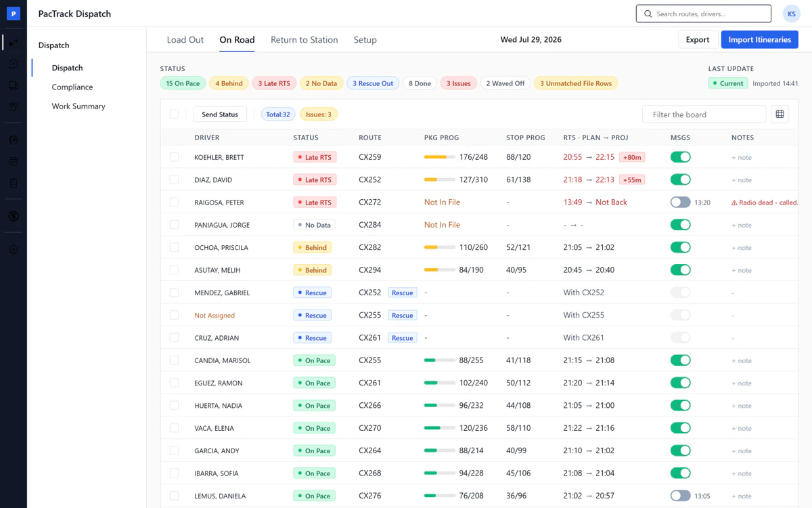Select the checkbox for OCHOA, PRISCILA
Screen dimensions: 812x508
pyautogui.click(x=174, y=247)
